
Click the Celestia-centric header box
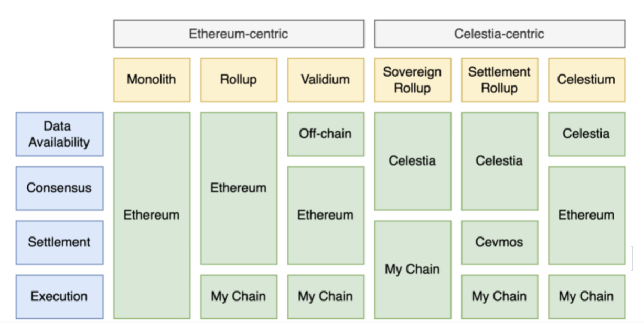[x=499, y=34]
